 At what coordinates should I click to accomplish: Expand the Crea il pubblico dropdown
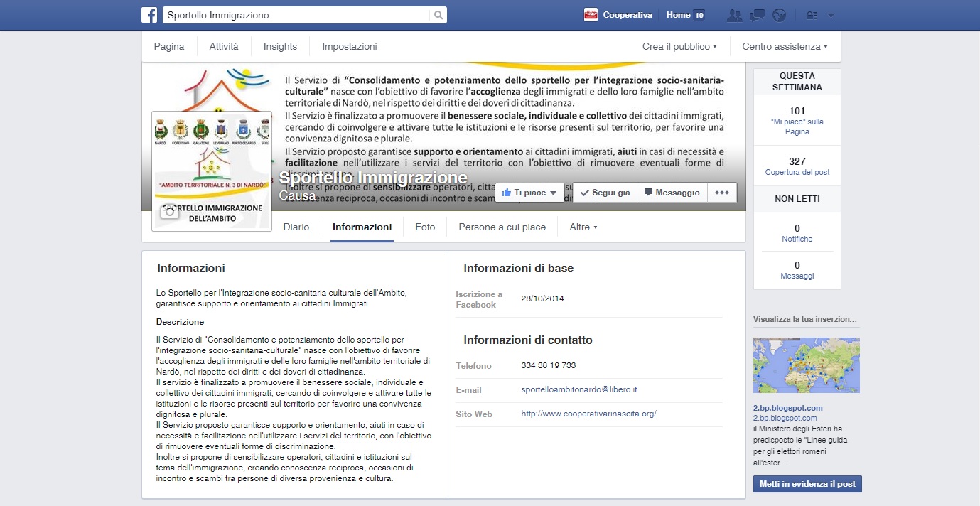coord(679,47)
